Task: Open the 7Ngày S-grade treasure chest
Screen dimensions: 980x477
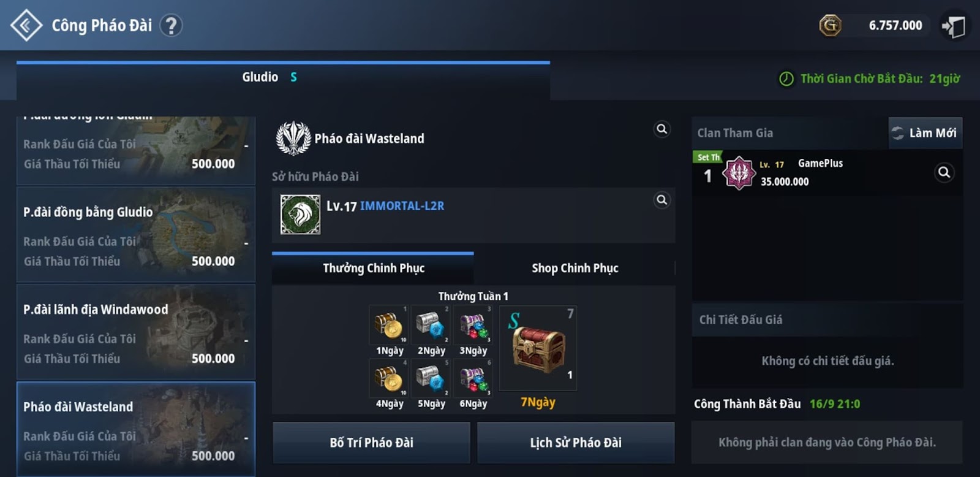Action: [538, 348]
